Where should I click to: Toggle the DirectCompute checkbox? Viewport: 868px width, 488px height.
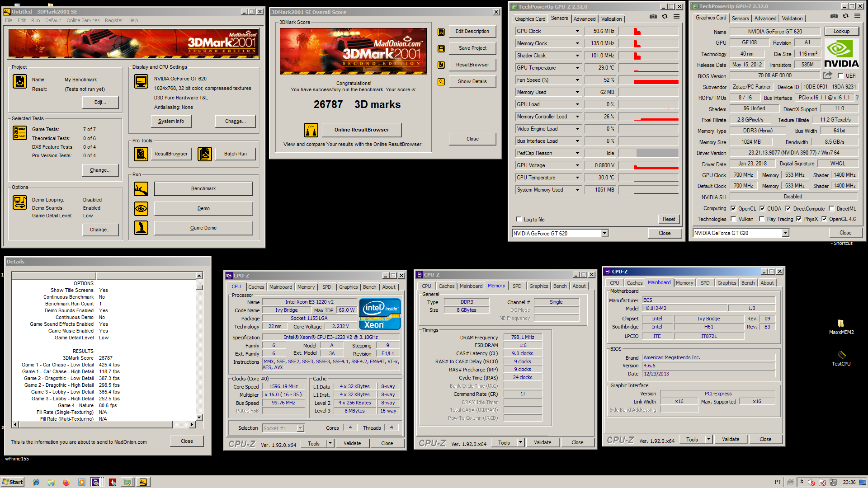(788, 209)
